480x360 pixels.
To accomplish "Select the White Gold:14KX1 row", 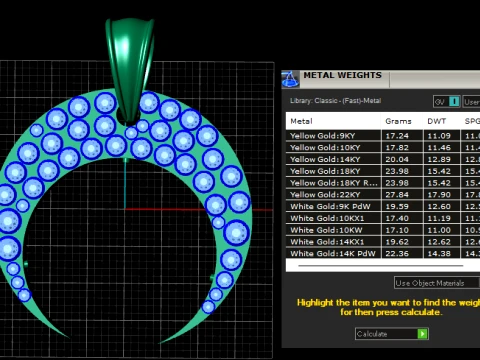I will coord(383,242).
